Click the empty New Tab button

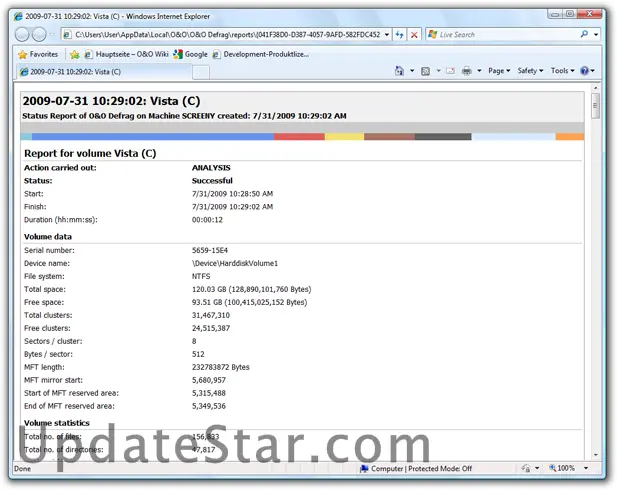tap(201, 72)
